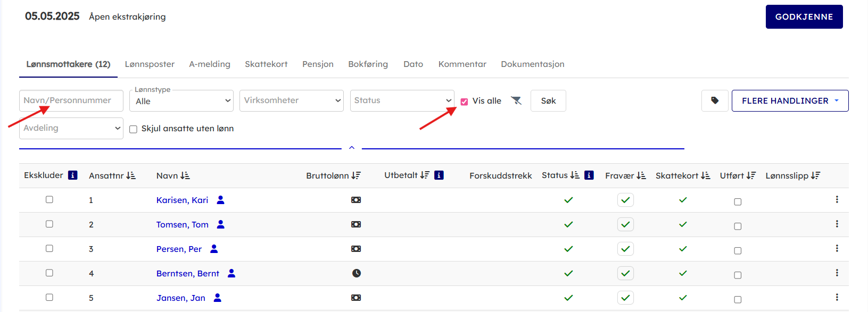Open employee link Berntsen, Bernt
Viewport: 868px width, 312px height.
(188, 273)
